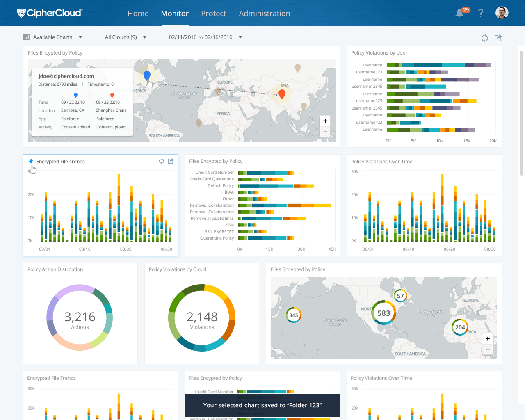This screenshot has width=525, height=420.
Task: Unpin the Encrypted File Trends chart
Action: pos(31,162)
